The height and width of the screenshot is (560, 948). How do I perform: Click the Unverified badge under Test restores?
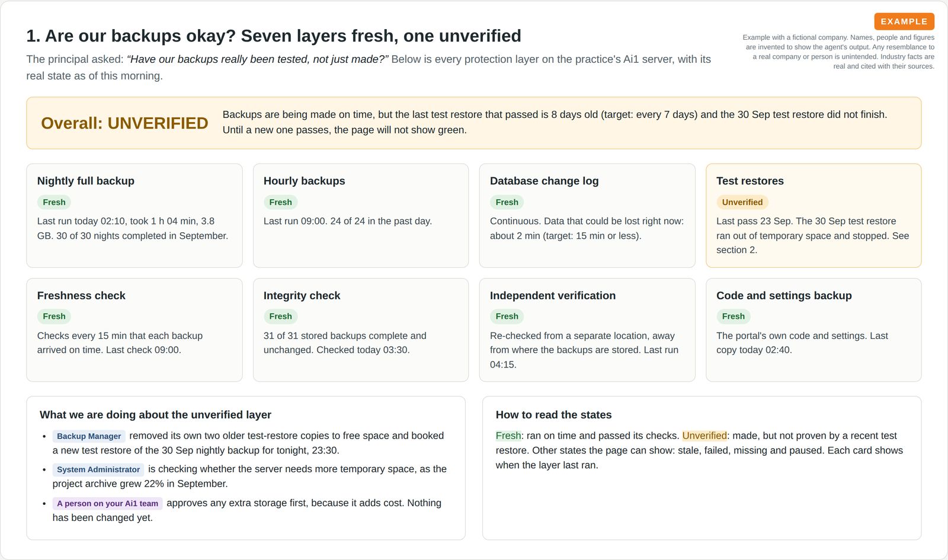click(x=742, y=202)
